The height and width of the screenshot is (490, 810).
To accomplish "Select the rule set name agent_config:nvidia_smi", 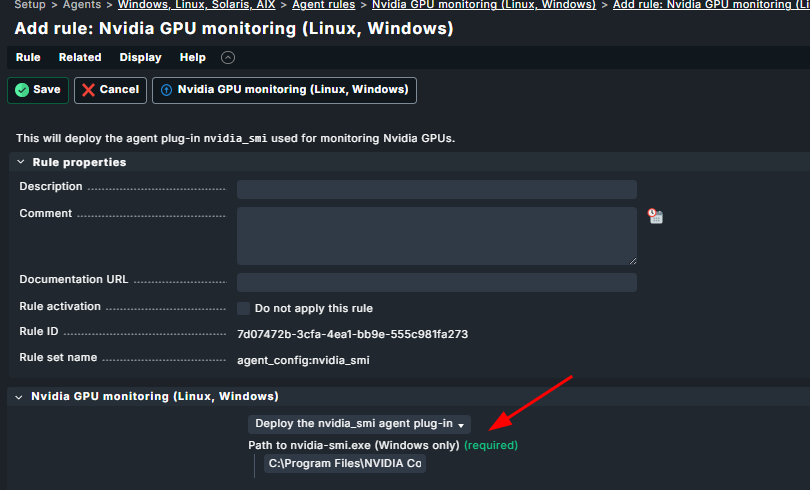I will (x=303, y=360).
